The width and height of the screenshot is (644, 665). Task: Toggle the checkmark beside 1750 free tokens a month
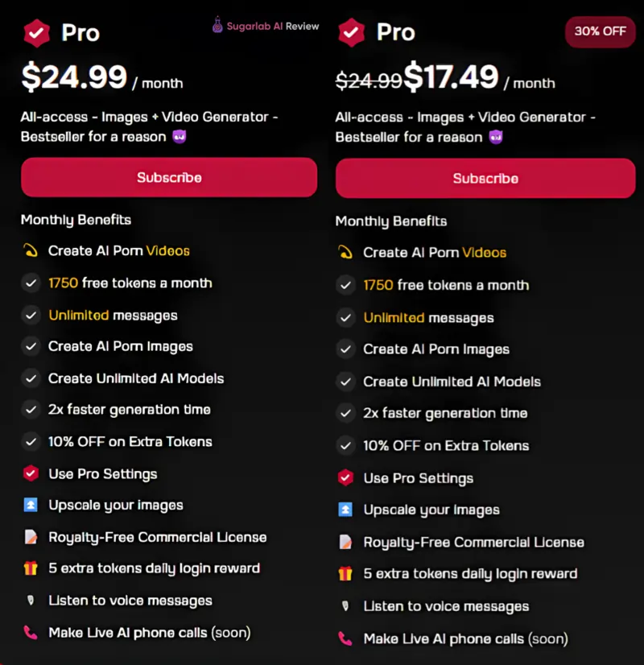click(31, 283)
